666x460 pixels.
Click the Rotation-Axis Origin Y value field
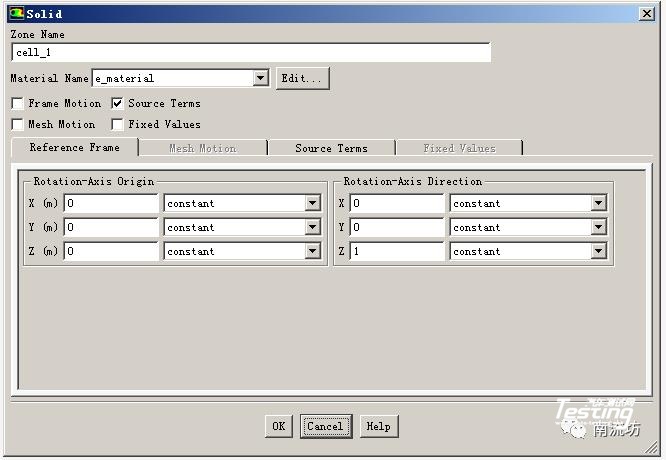[x=111, y=227]
